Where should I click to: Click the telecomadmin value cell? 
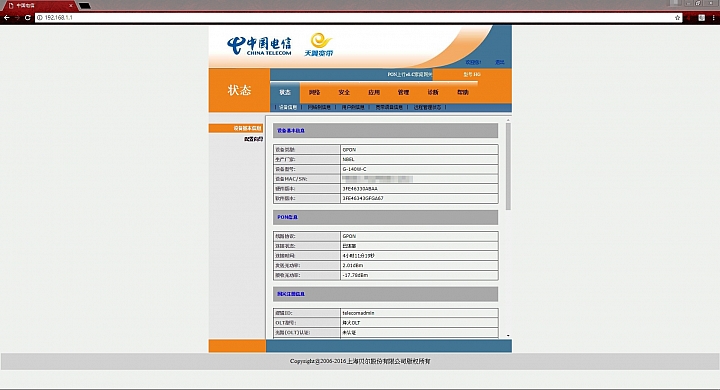coord(419,313)
